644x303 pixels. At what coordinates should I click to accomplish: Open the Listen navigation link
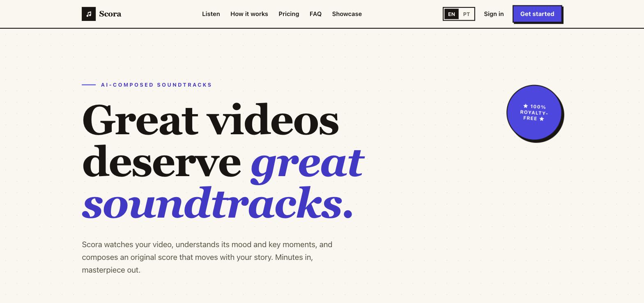(211, 14)
